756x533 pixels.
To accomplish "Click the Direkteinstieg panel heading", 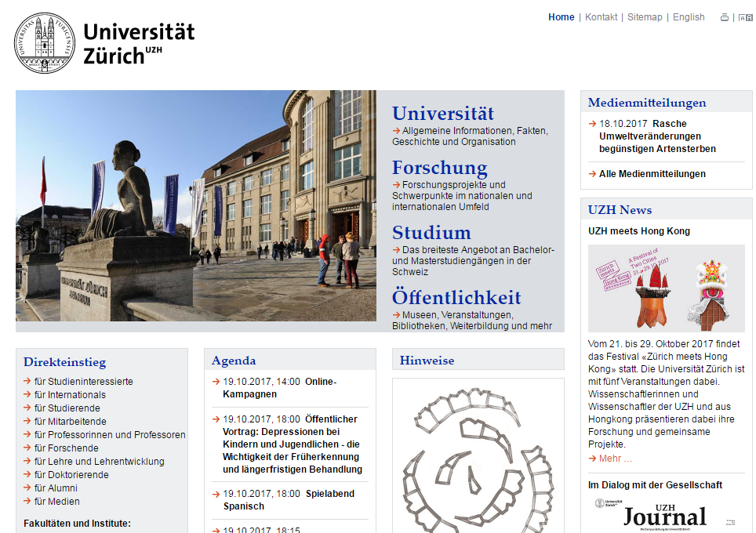I will (64, 362).
